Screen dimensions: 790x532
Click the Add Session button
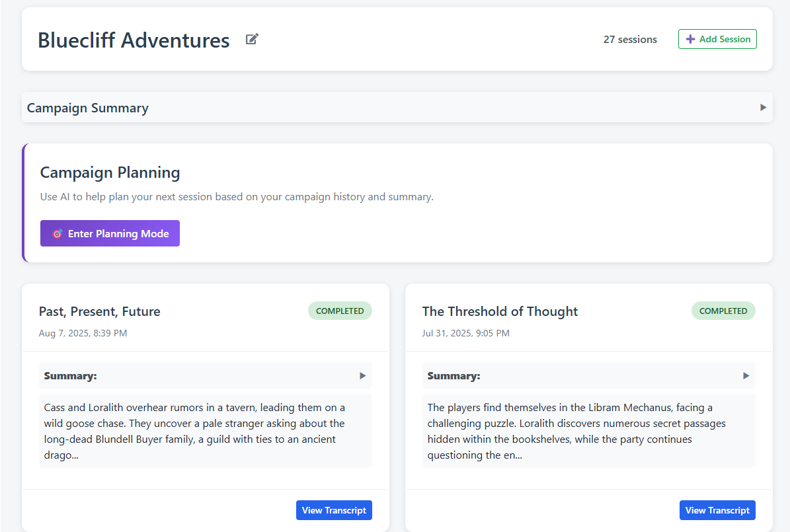[717, 39]
